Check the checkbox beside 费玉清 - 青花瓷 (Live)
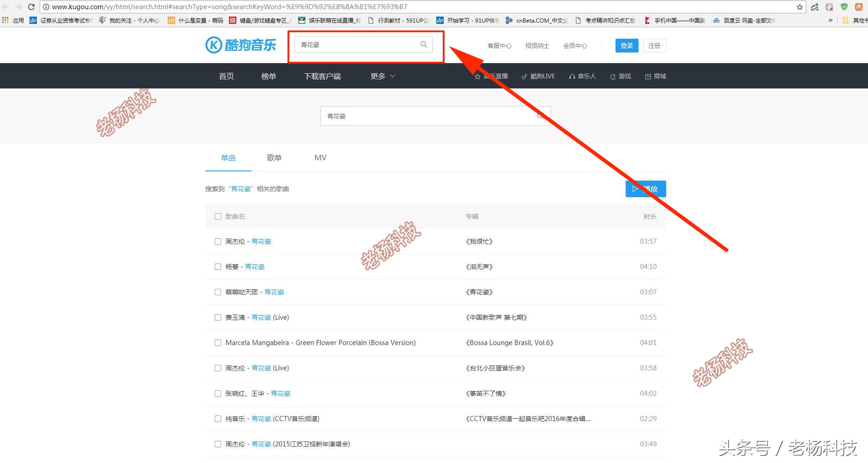Image resolution: width=868 pixels, height=463 pixels. 217,317
